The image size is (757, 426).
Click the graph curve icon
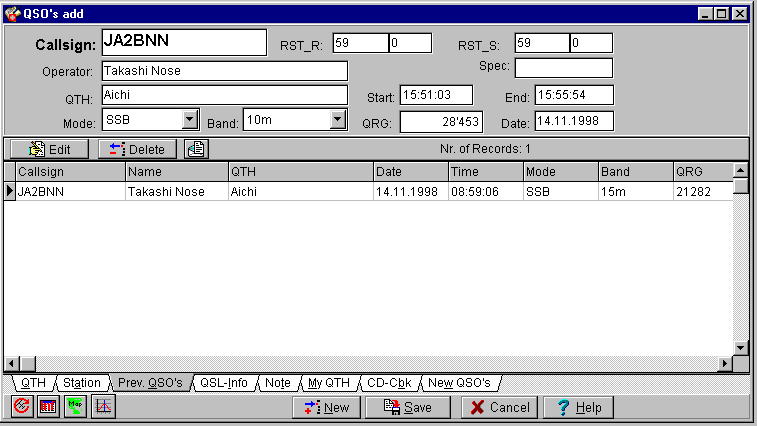[104, 407]
